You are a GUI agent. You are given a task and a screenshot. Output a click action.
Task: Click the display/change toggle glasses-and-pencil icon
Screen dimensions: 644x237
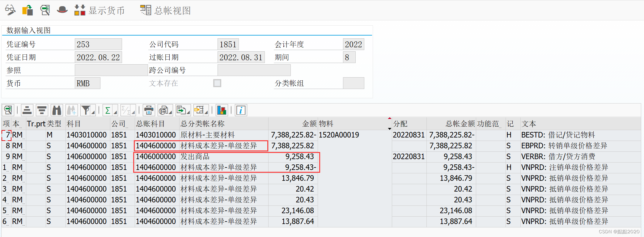(x=10, y=10)
